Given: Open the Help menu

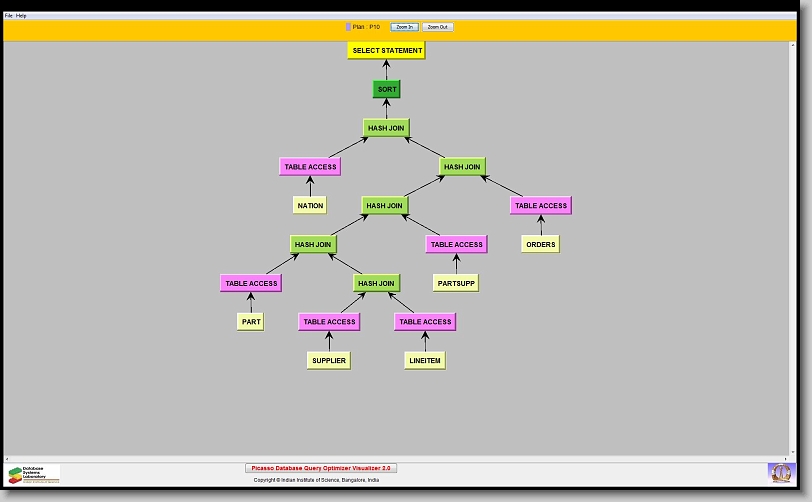Looking at the screenshot, I should 22,16.
